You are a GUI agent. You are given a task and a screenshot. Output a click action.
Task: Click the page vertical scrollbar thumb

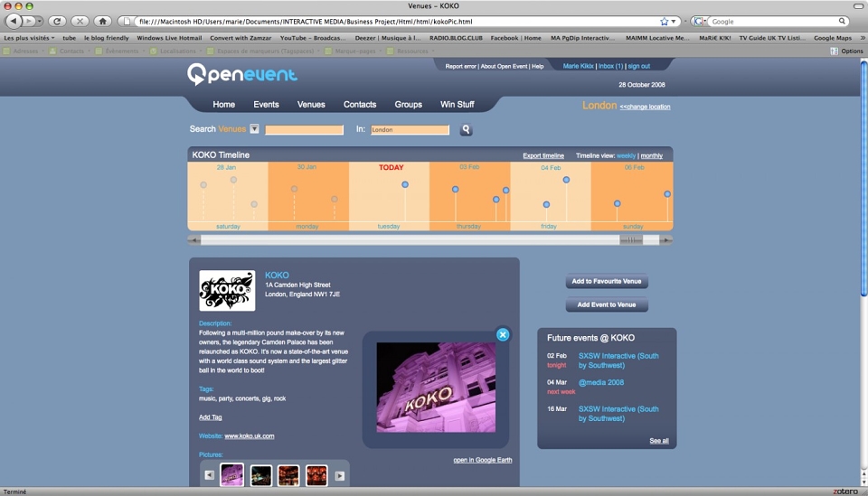863,178
